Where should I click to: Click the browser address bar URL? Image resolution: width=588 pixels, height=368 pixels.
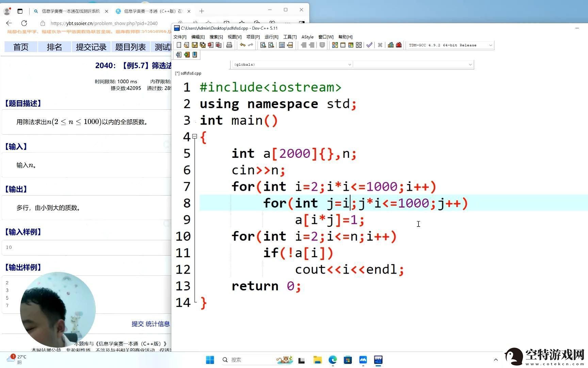coord(104,24)
